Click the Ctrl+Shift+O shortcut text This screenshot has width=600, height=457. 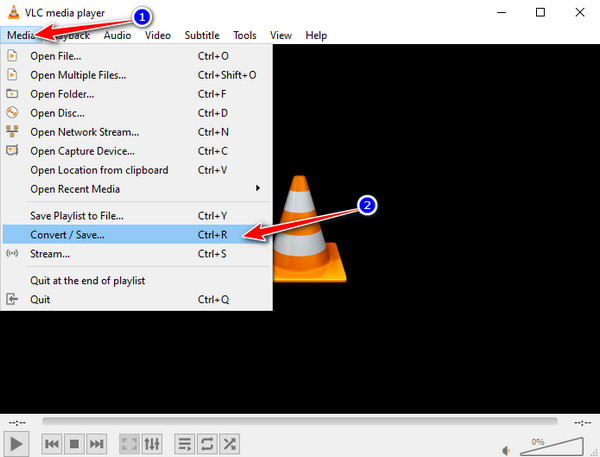[227, 75]
